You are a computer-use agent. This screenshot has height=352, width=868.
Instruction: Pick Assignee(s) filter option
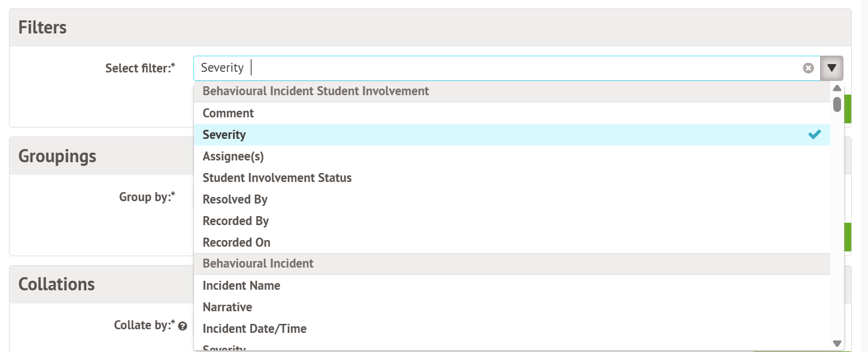[x=233, y=156]
